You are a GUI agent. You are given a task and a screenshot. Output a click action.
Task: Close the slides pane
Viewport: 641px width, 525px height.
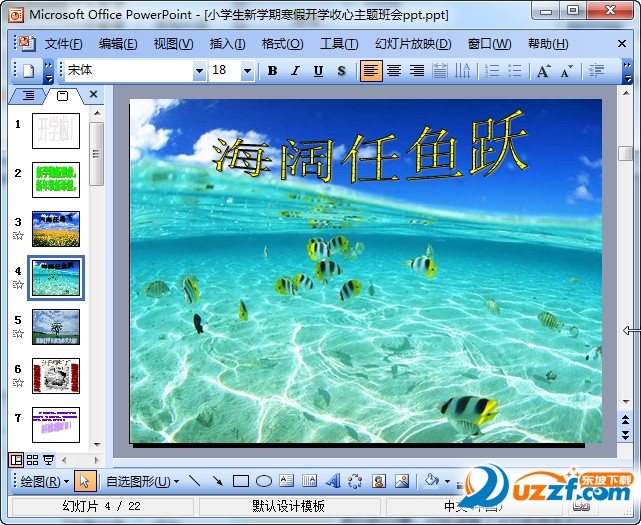(93, 94)
